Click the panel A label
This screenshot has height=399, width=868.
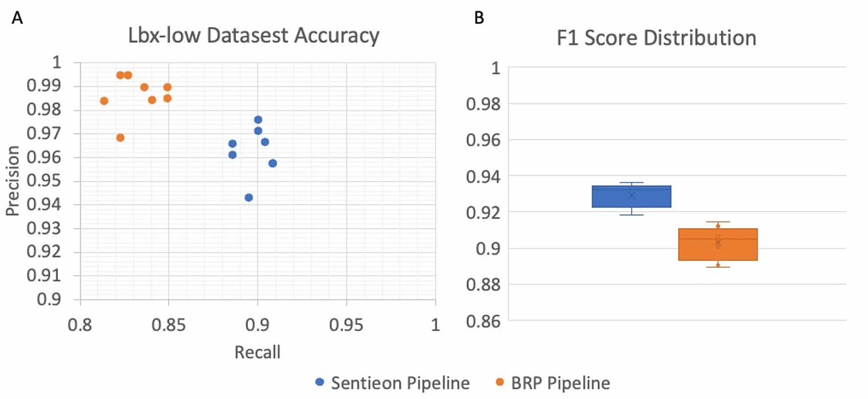[x=18, y=18]
